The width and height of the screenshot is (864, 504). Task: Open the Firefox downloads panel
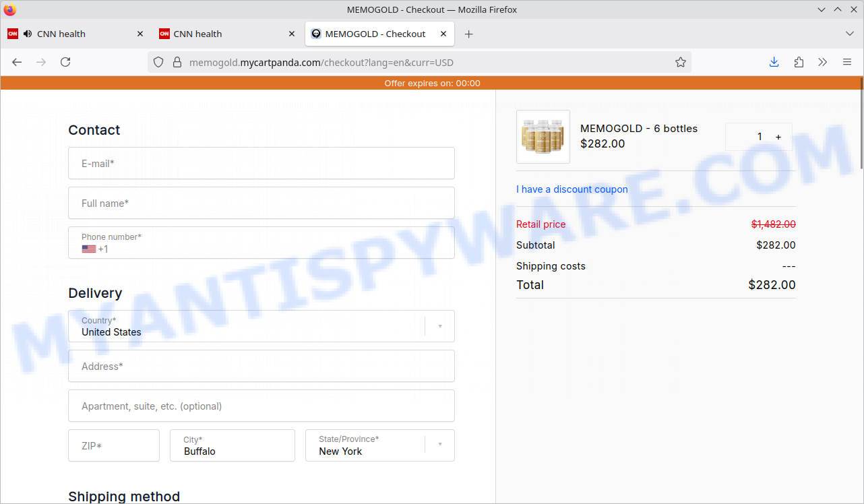coord(774,62)
